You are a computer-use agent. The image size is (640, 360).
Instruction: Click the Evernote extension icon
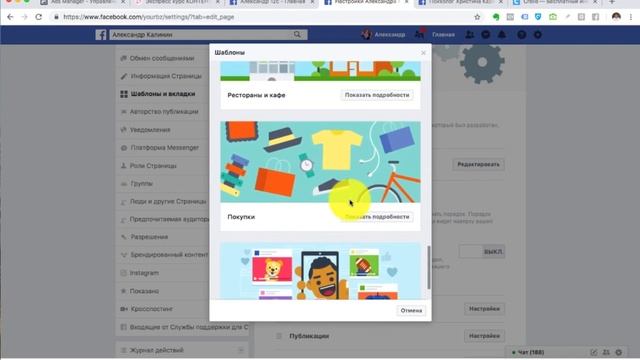(x=496, y=17)
